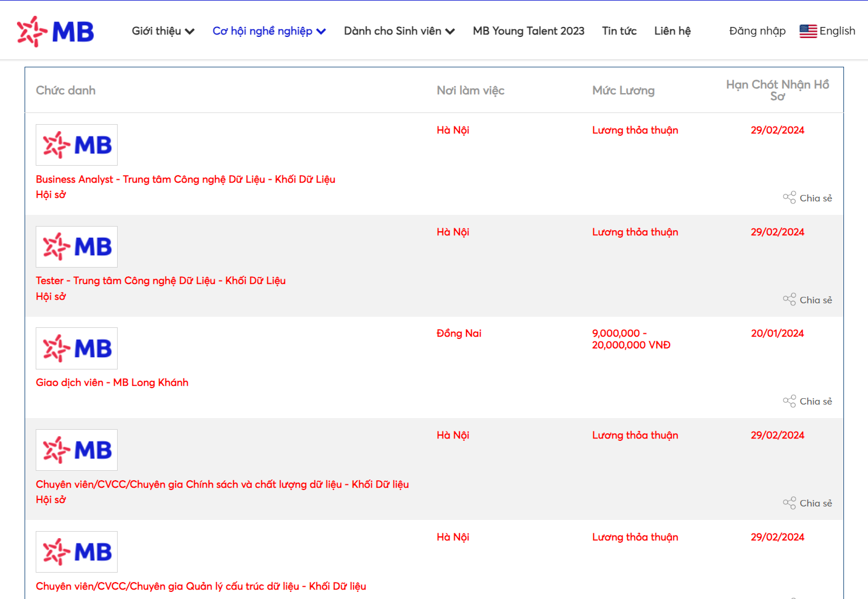
Task: Click Lương thỏa thuận of Business Analyst job
Action: [635, 130]
